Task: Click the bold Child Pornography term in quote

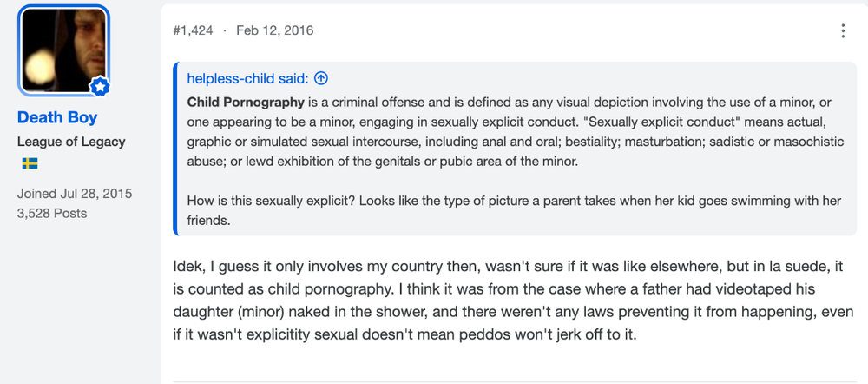Action: (x=246, y=103)
